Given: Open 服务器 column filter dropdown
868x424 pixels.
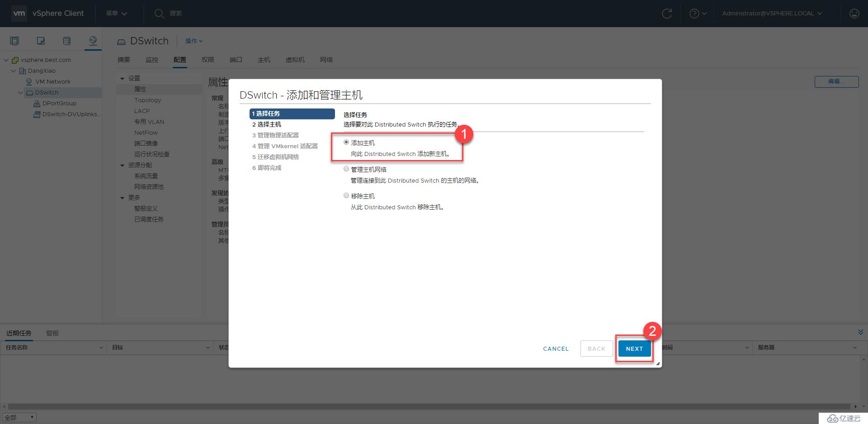Looking at the screenshot, I should (855, 348).
